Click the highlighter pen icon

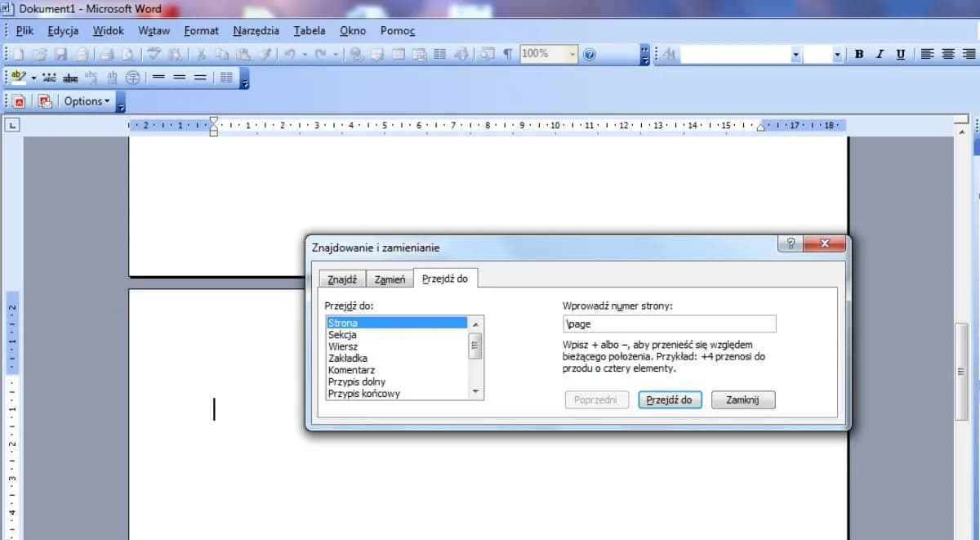click(18, 78)
